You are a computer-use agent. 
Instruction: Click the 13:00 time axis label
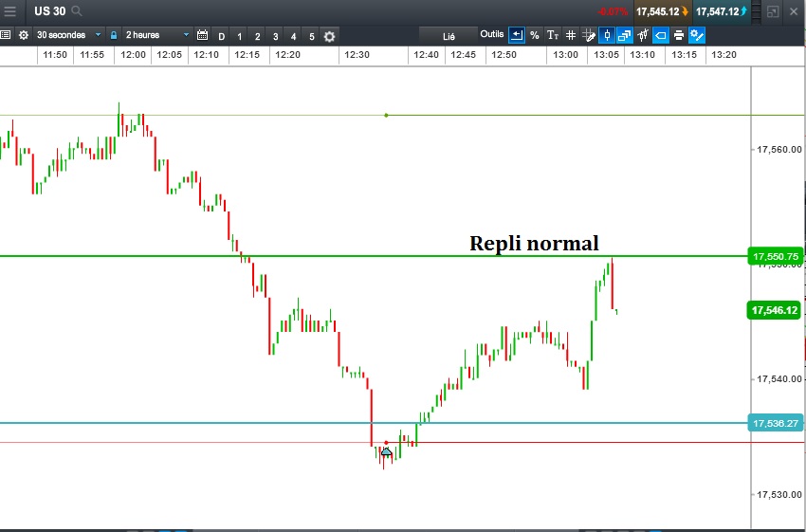click(565, 54)
